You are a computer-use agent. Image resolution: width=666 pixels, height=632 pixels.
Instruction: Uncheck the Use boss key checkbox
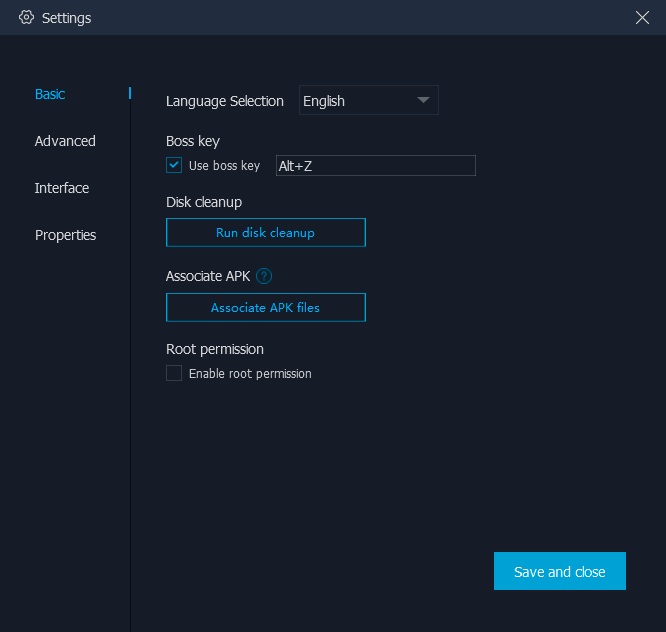click(174, 165)
